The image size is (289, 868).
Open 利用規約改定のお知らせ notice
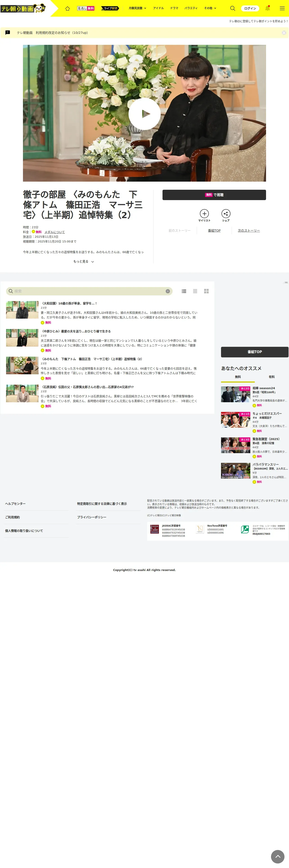[52, 33]
